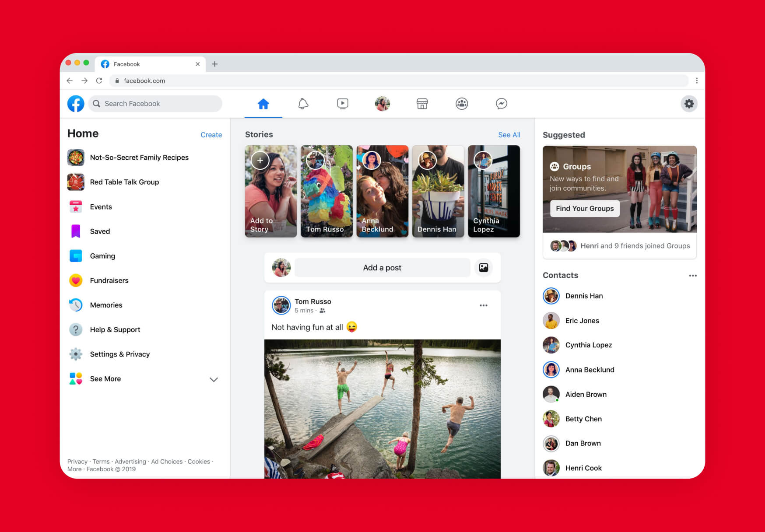The width and height of the screenshot is (765, 532).
Task: Open Messenger from the top navigation
Action: 501,104
